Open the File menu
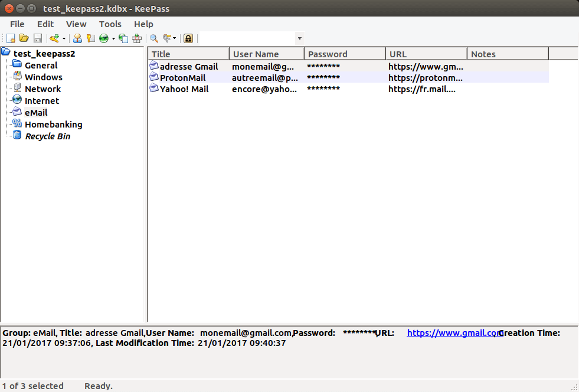 pos(17,24)
